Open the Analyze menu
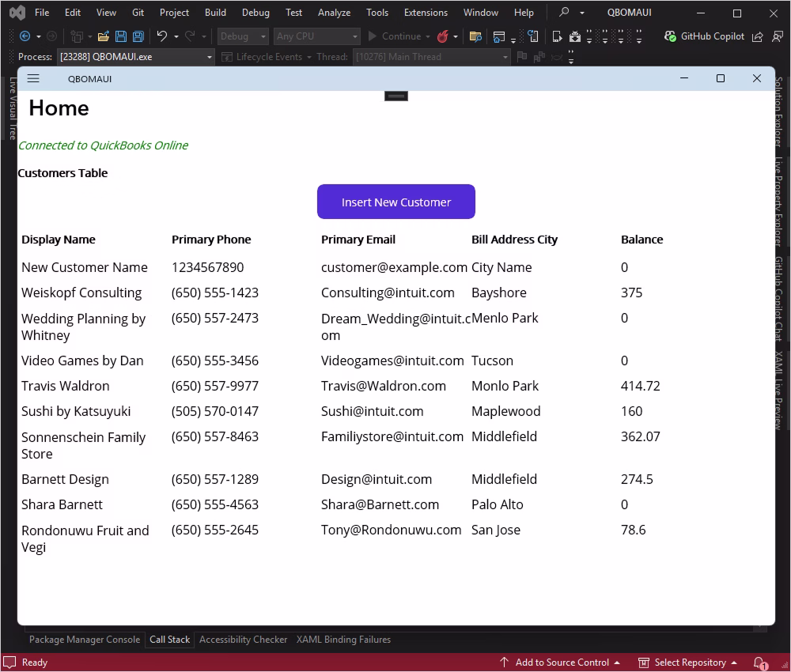Screen dimensions: 791x672 coord(334,13)
